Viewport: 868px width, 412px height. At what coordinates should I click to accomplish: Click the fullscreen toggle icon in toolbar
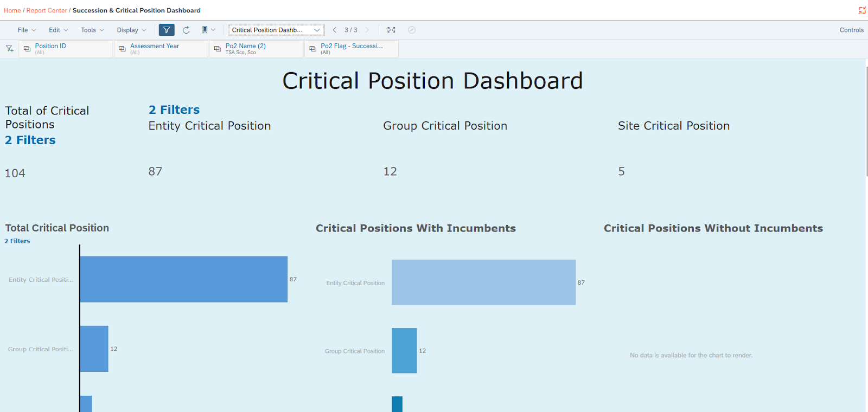[391, 30]
